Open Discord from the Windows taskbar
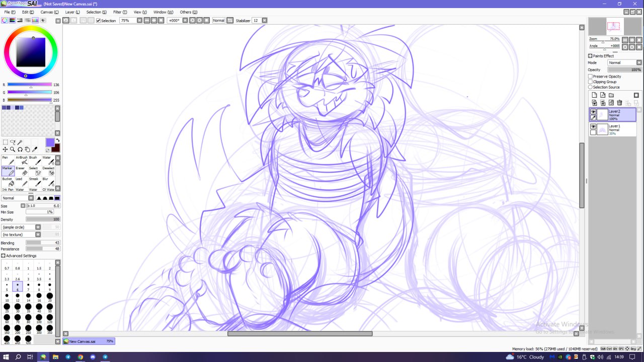644x362 pixels. 93,357
